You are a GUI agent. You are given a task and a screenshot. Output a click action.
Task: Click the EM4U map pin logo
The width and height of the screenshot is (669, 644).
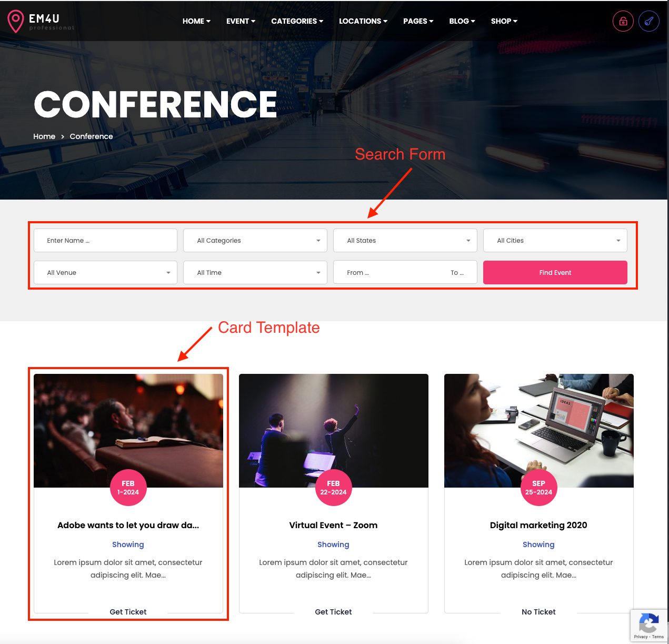point(16,22)
